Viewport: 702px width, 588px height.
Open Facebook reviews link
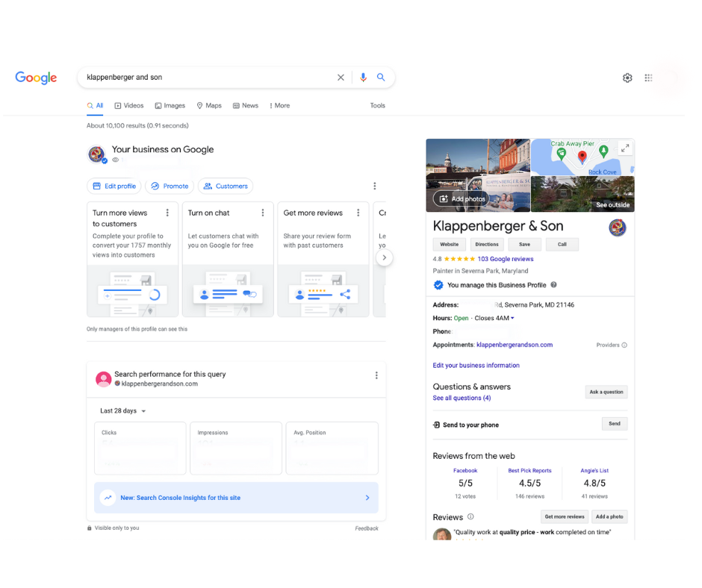coord(465,471)
